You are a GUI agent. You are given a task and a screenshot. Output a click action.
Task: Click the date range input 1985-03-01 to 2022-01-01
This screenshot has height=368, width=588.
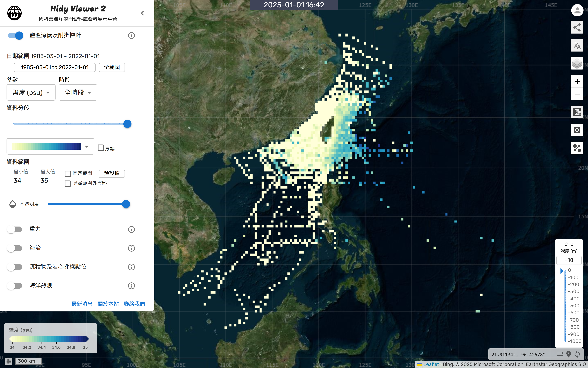pos(55,67)
